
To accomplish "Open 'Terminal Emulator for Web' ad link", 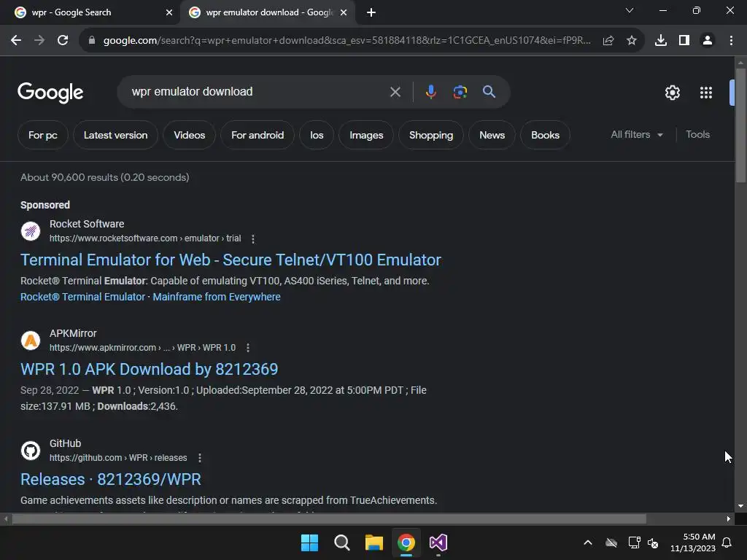I will coord(231,260).
